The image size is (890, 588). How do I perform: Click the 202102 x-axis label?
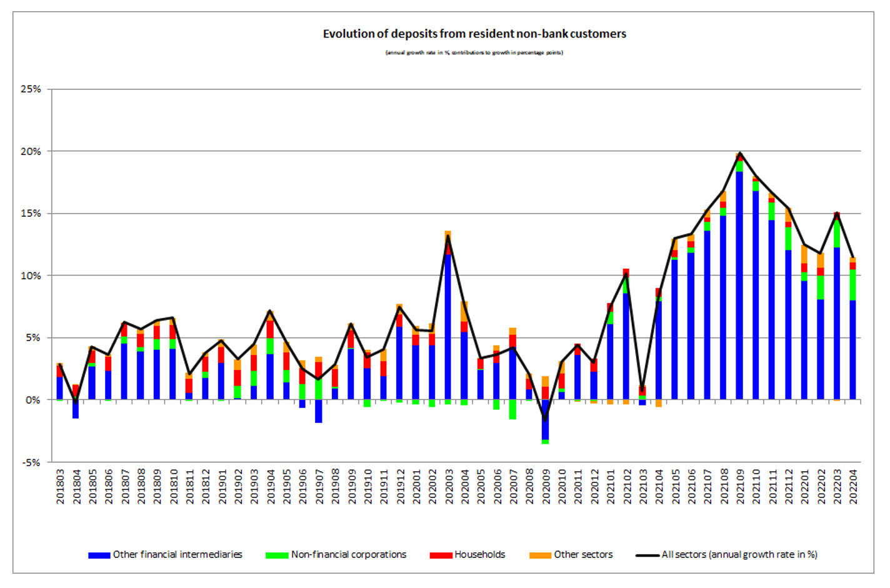coord(626,487)
